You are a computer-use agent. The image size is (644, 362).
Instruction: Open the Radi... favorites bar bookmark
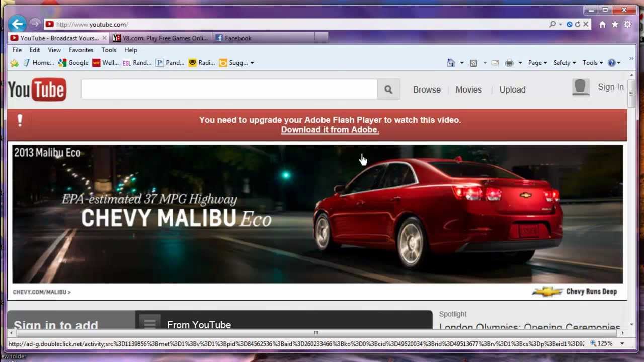click(201, 63)
